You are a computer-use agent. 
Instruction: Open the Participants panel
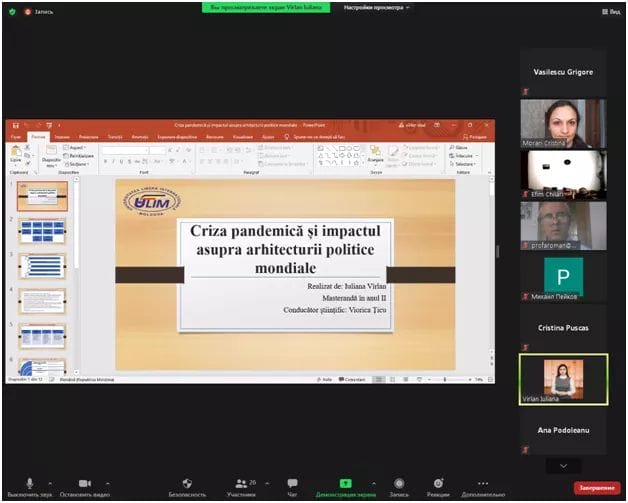pyautogui.click(x=241, y=484)
